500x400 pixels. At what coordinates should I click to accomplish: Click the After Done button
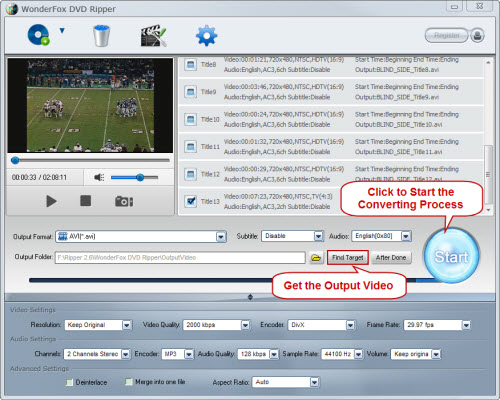tap(391, 258)
